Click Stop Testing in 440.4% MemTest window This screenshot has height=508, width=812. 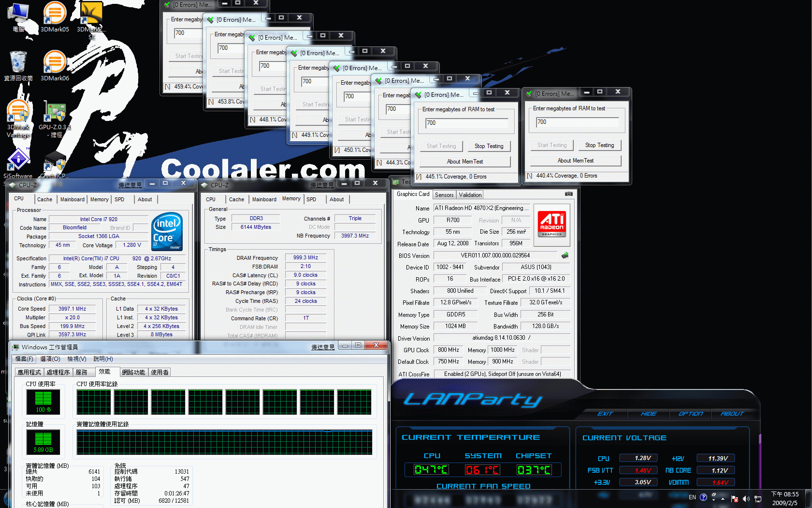point(599,145)
